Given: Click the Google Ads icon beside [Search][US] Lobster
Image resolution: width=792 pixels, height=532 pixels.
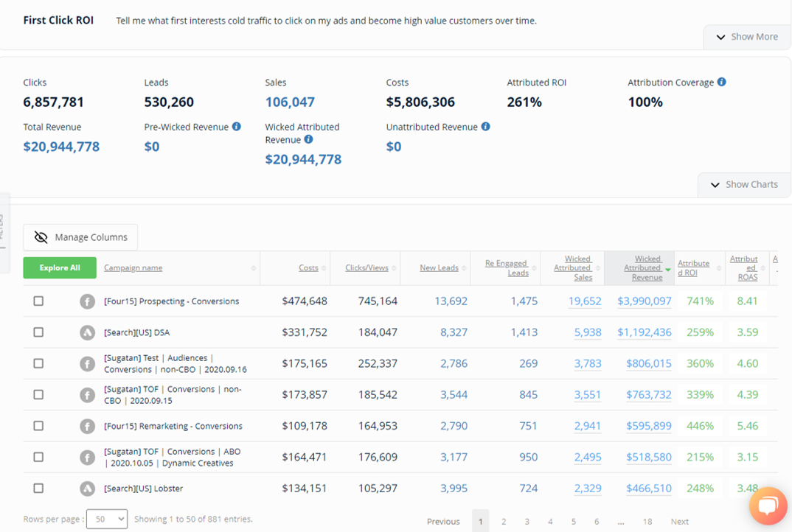Looking at the screenshot, I should (87, 488).
